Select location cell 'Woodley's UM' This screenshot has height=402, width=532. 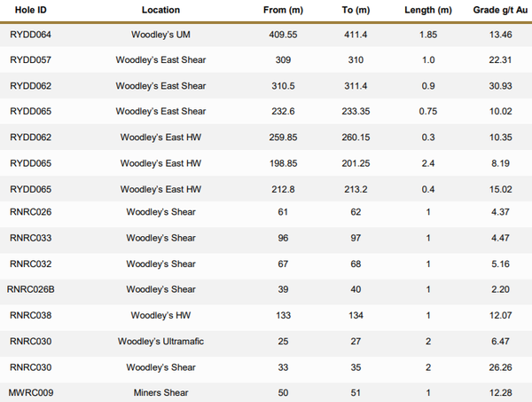(160, 35)
